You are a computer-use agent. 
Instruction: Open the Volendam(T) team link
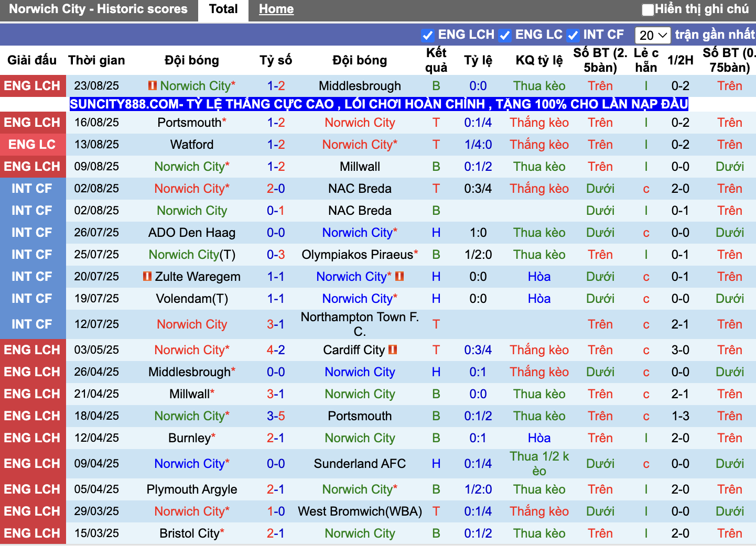pos(192,299)
